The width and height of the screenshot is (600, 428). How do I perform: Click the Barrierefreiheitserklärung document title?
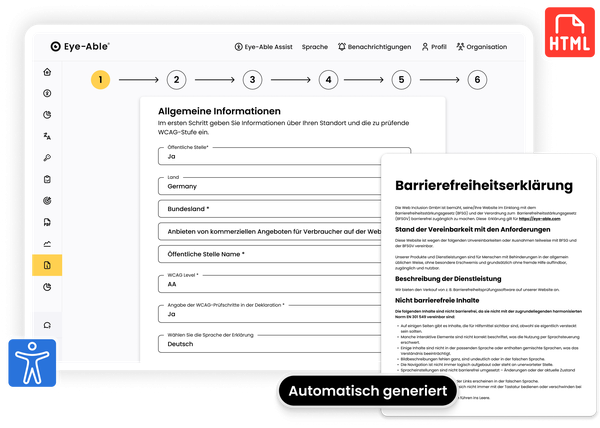click(x=484, y=185)
